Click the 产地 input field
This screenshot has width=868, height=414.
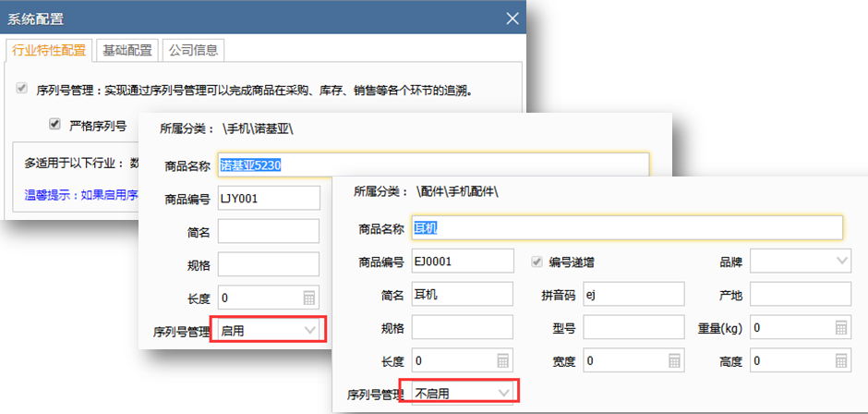pyautogui.click(x=801, y=294)
